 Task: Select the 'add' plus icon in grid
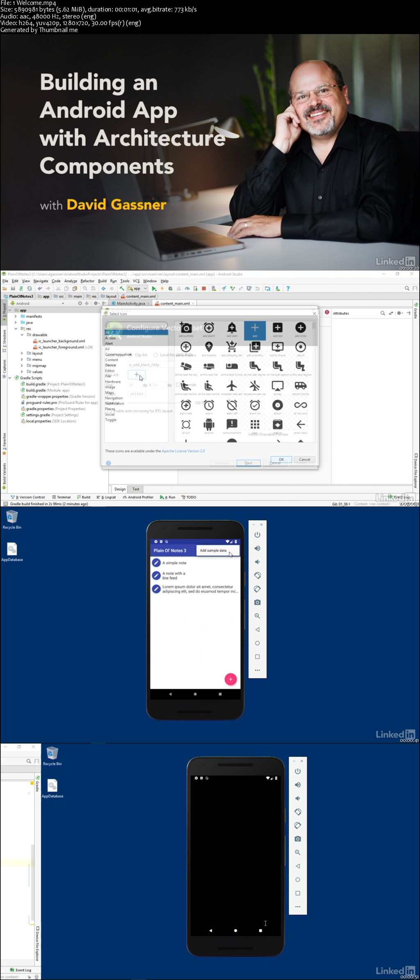255,330
